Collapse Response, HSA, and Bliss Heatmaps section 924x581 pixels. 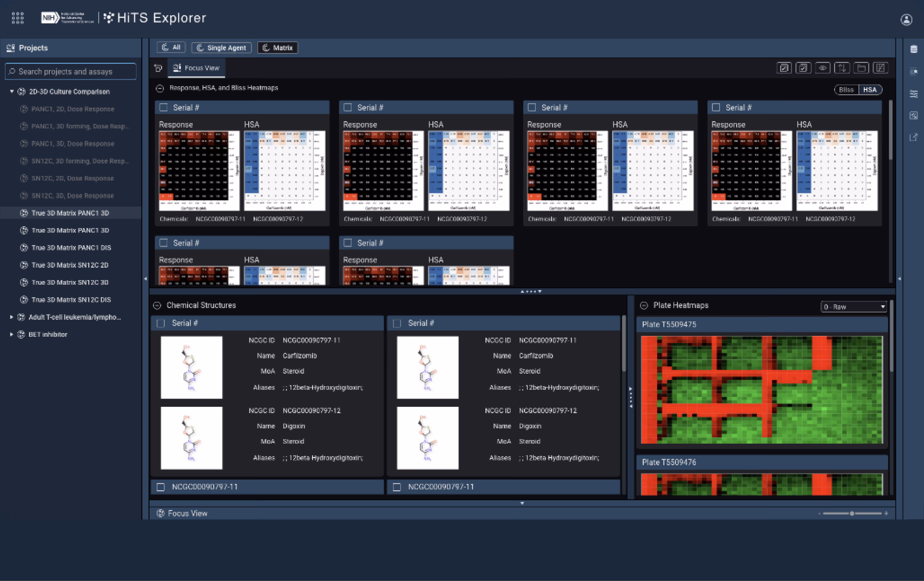click(x=160, y=89)
